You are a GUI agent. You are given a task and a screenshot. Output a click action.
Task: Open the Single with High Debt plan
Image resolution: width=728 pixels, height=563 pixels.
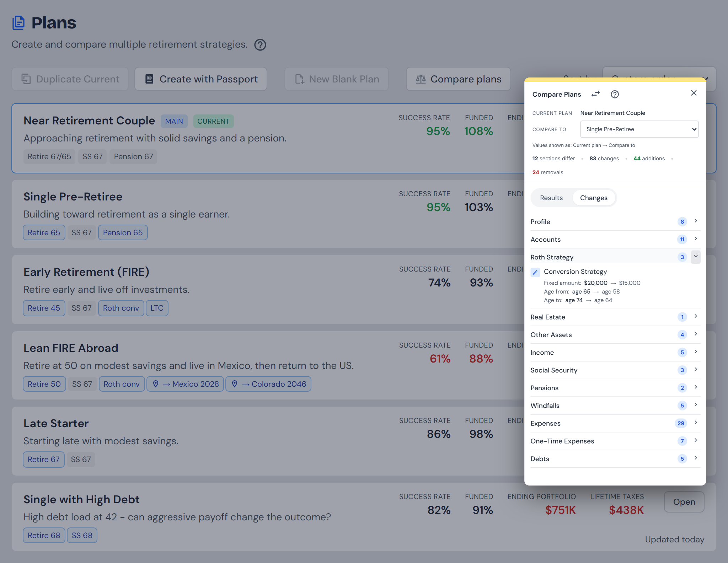coord(684,502)
